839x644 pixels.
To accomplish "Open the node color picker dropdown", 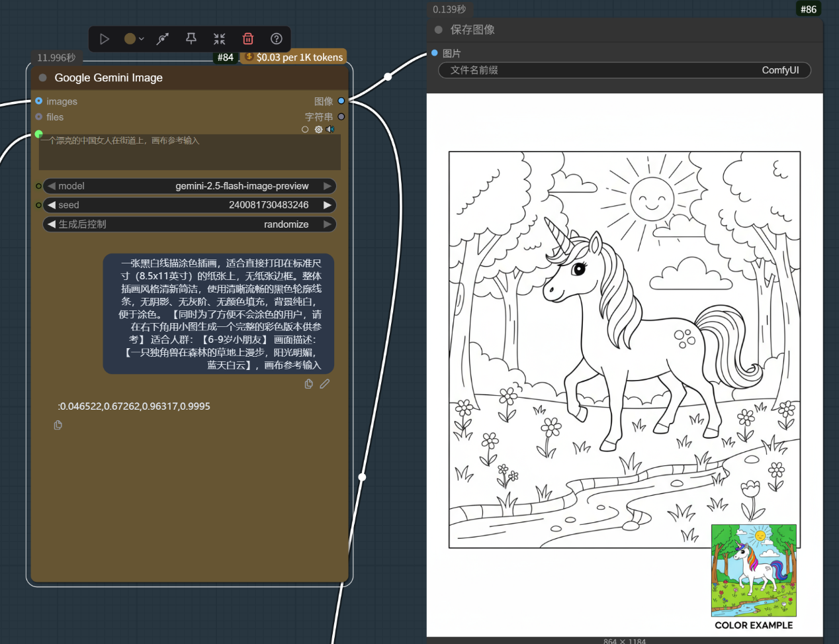I will (x=134, y=39).
